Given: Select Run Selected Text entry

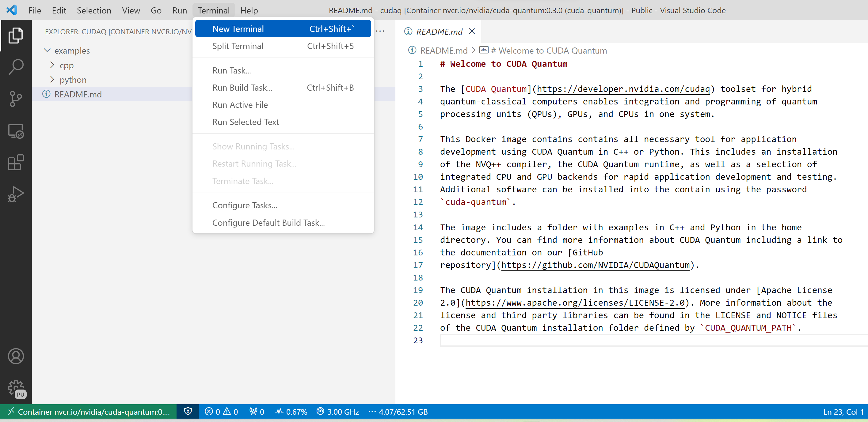Looking at the screenshot, I should coord(283,122).
